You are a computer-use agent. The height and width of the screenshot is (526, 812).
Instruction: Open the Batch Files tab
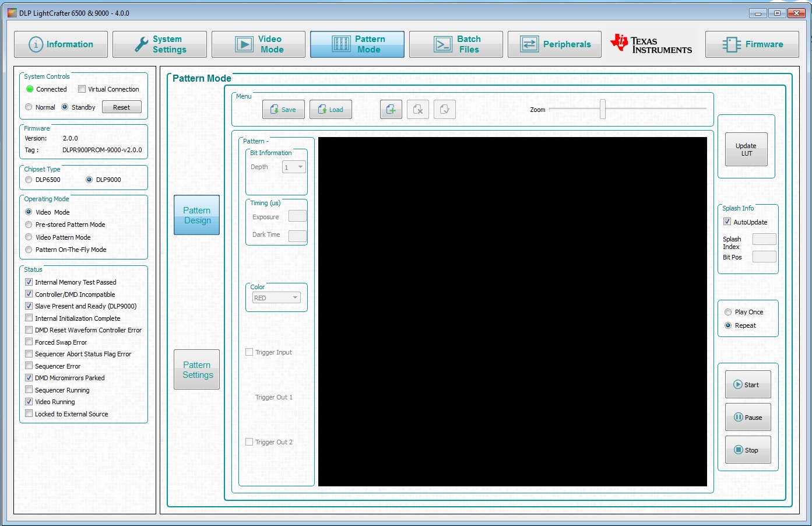(x=456, y=44)
